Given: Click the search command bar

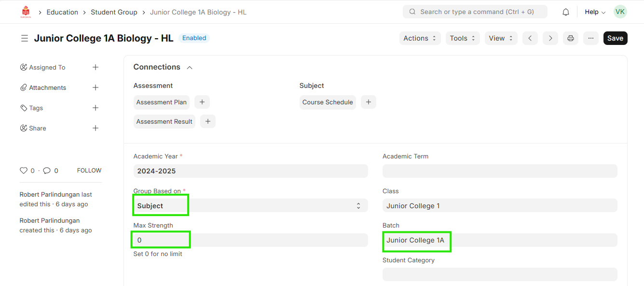Looking at the screenshot, I should (x=475, y=12).
